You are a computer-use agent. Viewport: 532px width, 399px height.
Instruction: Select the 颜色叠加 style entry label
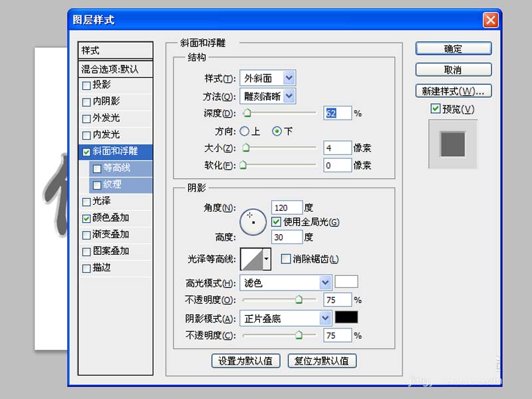(111, 217)
